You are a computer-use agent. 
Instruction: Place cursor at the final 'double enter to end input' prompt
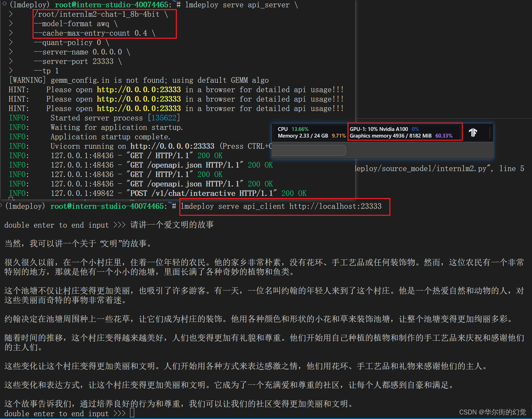(132, 413)
